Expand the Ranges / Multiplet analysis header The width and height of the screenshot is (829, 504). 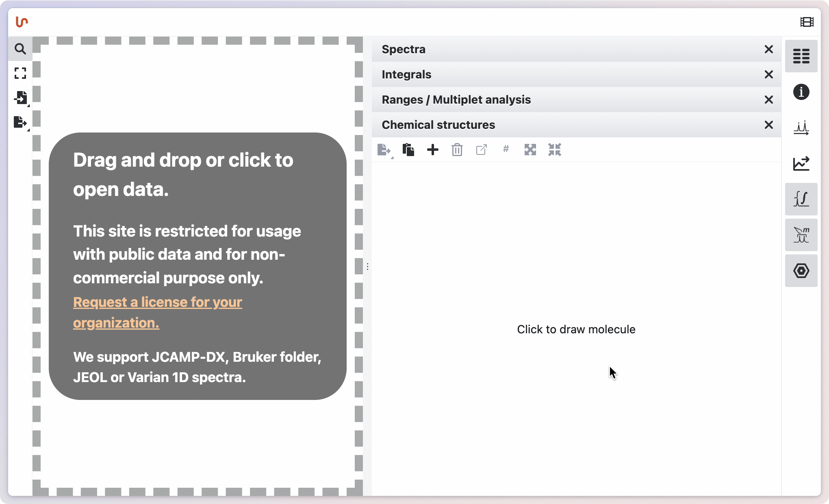pyautogui.click(x=456, y=100)
